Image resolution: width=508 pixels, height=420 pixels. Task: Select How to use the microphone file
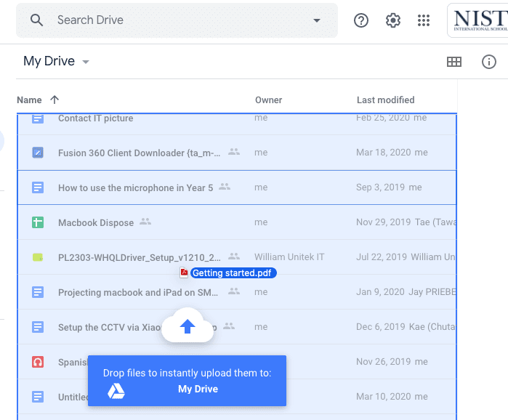(135, 187)
